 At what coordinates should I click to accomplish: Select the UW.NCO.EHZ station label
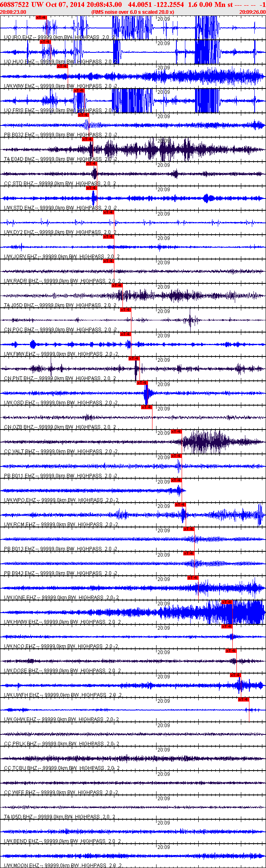(62, 646)
